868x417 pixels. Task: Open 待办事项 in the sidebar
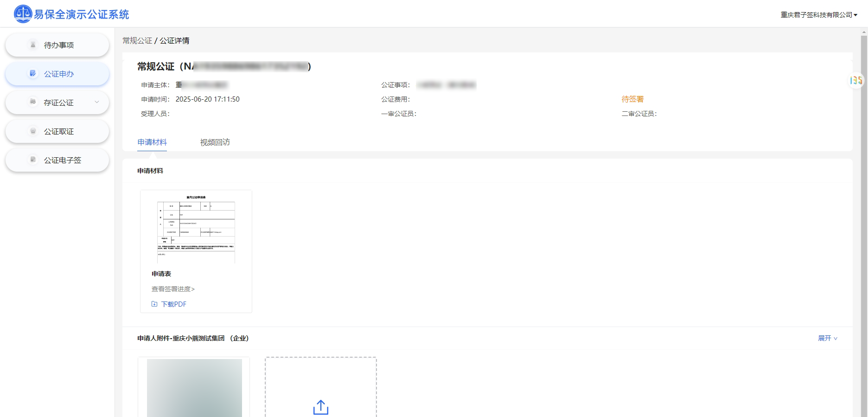pos(59,45)
